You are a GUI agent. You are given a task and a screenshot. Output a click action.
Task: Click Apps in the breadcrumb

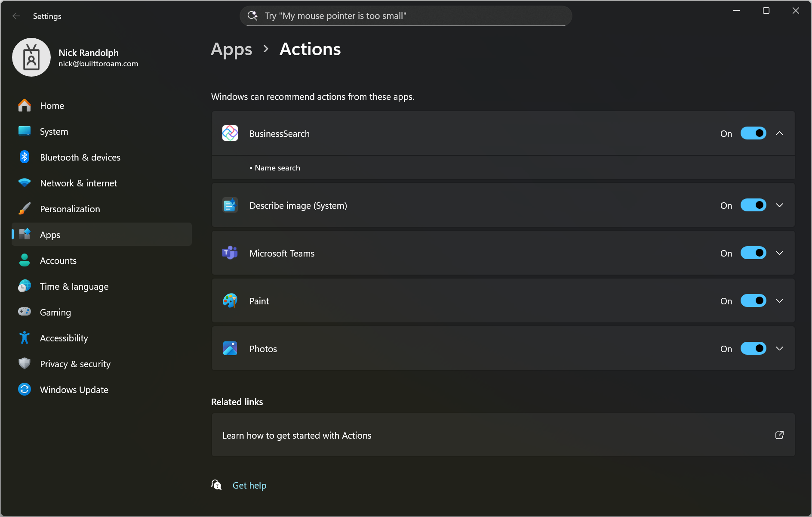pyautogui.click(x=231, y=50)
